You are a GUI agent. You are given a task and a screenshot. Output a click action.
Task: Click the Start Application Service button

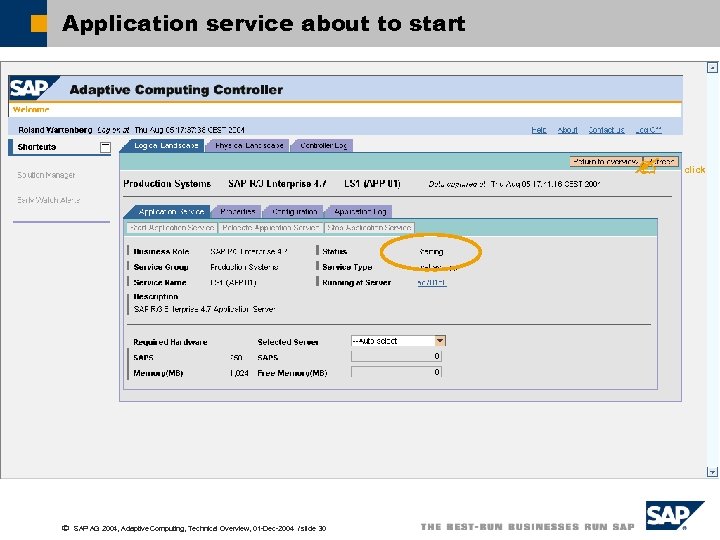pyautogui.click(x=172, y=228)
